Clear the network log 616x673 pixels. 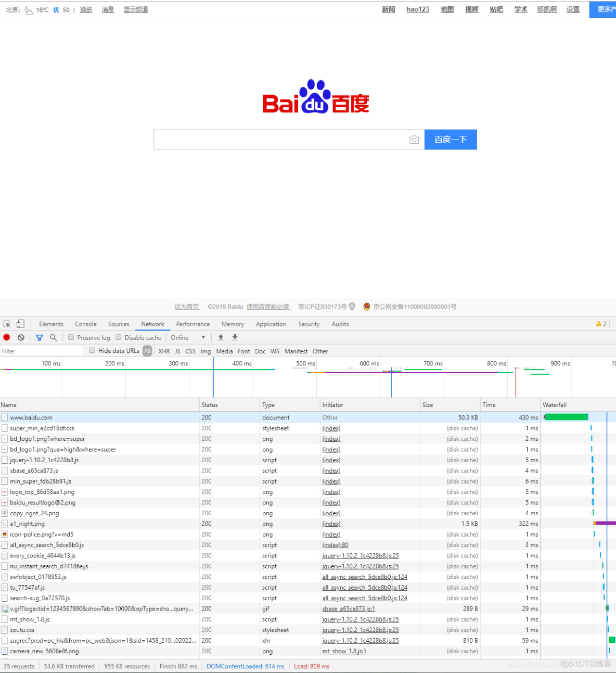[x=21, y=337]
